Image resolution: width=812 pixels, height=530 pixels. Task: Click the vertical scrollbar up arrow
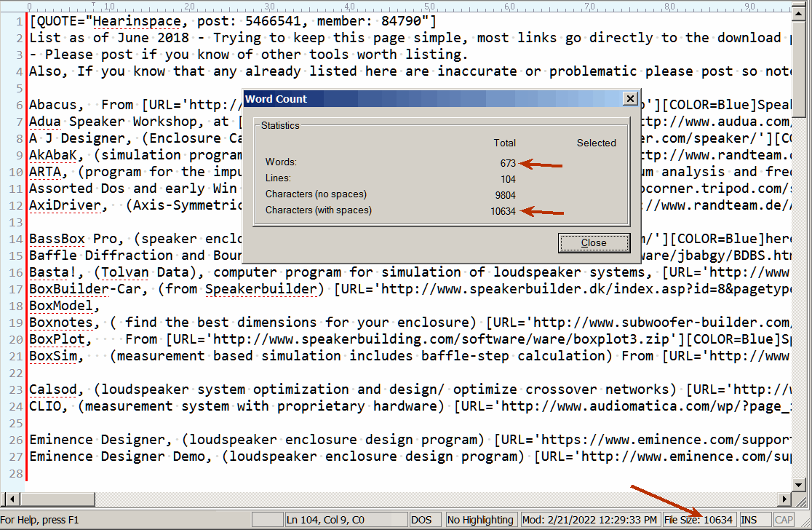pyautogui.click(x=798, y=13)
